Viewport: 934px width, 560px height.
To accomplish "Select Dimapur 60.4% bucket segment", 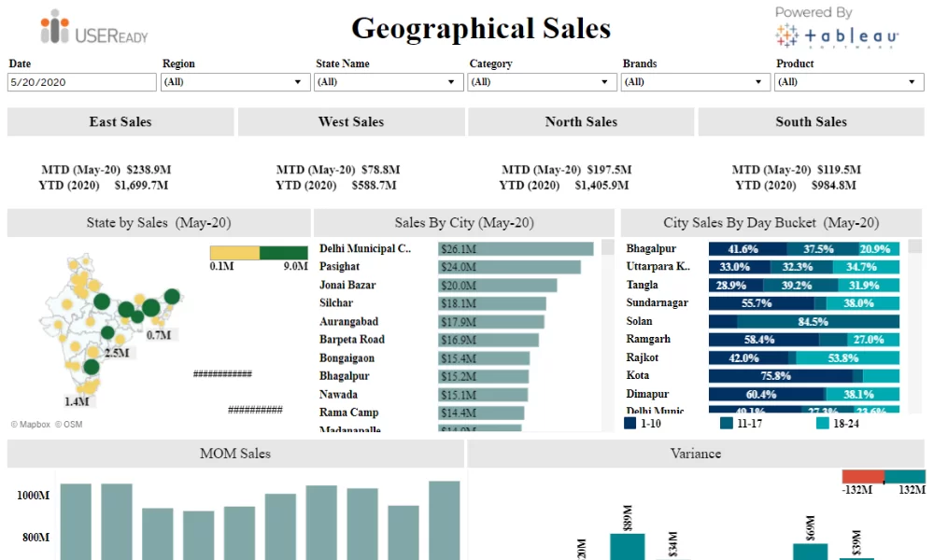I will tap(767, 395).
